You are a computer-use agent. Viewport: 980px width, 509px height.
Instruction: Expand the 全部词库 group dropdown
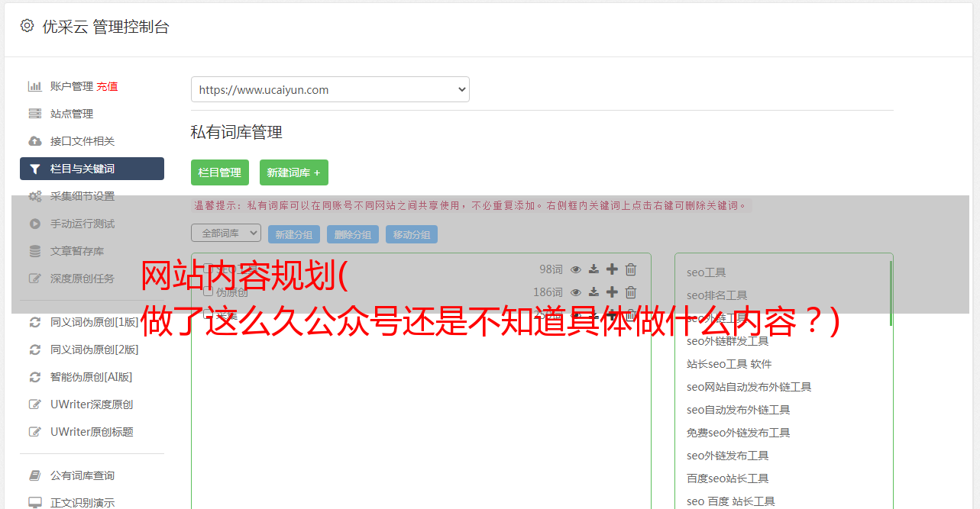click(x=226, y=233)
